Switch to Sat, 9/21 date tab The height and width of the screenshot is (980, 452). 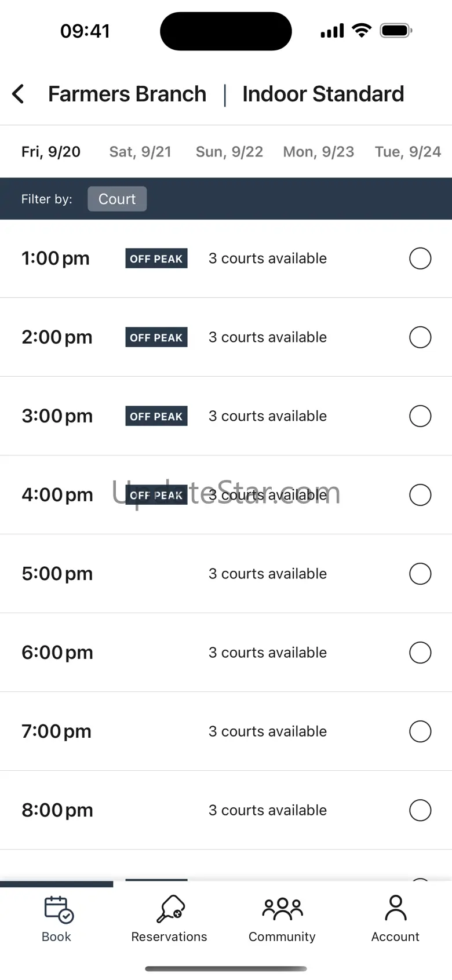click(x=140, y=152)
